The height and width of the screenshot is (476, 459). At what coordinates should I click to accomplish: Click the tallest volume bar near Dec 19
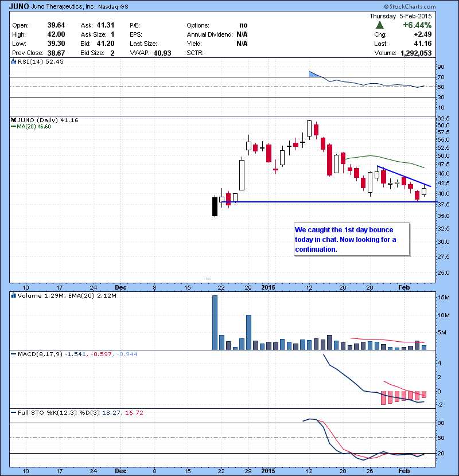pyautogui.click(x=215, y=323)
